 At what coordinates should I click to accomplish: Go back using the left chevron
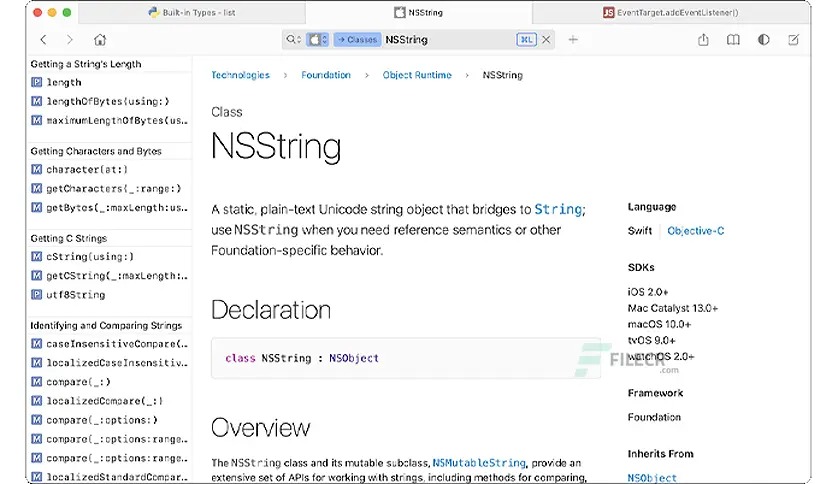[43, 40]
